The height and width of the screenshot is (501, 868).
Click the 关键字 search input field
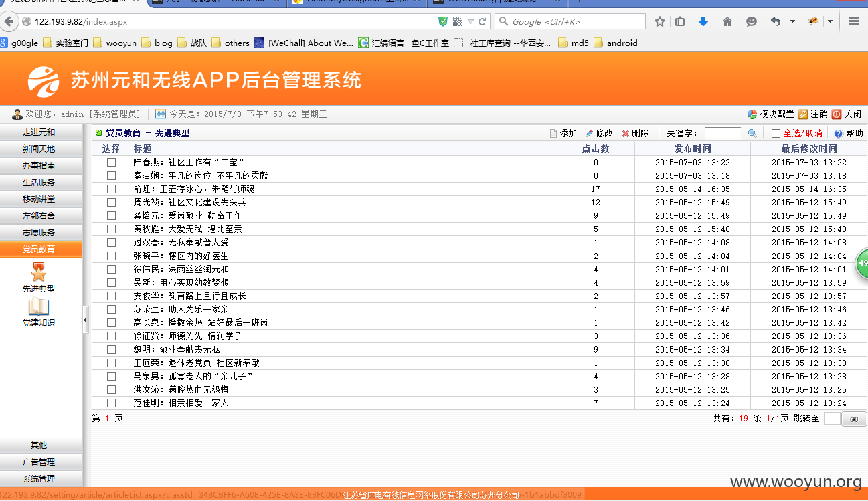[x=723, y=133]
